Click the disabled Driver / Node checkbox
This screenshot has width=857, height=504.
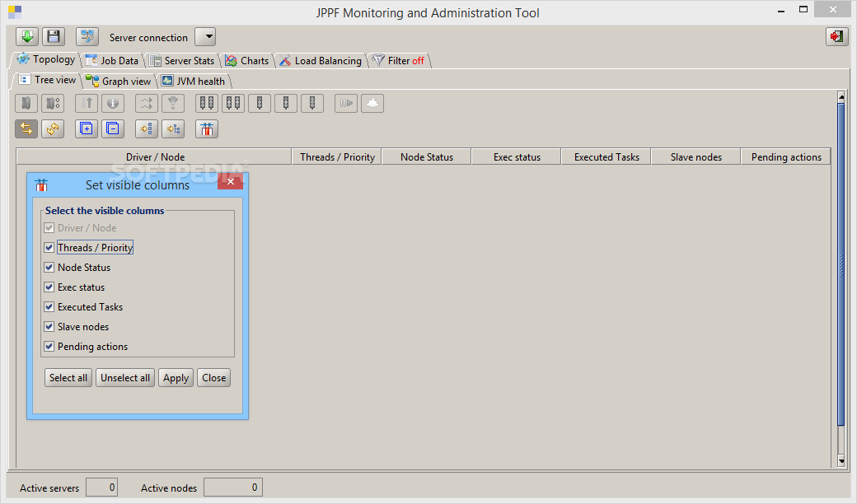coord(49,227)
